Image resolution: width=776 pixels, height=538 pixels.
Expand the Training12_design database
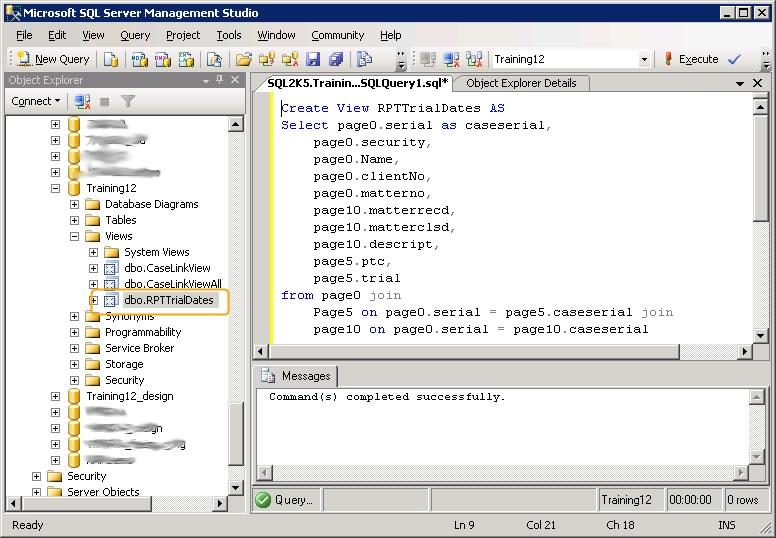tap(55, 396)
